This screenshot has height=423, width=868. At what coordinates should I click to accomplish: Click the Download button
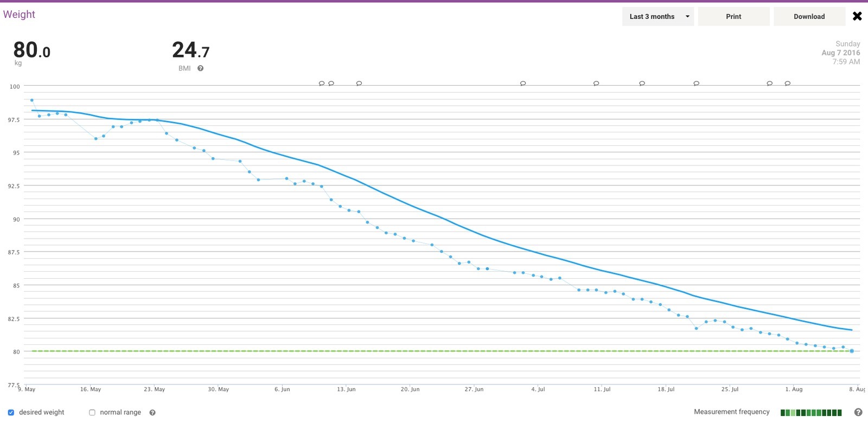click(x=809, y=16)
